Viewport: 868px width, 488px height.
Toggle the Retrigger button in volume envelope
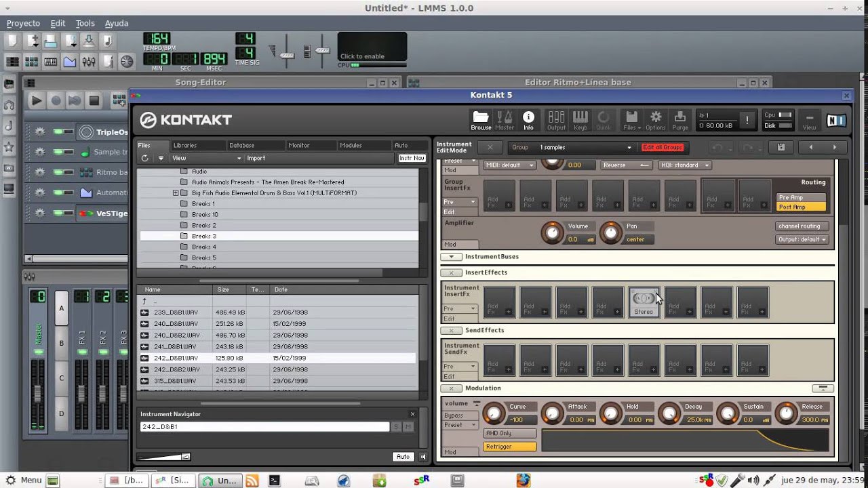click(x=509, y=447)
